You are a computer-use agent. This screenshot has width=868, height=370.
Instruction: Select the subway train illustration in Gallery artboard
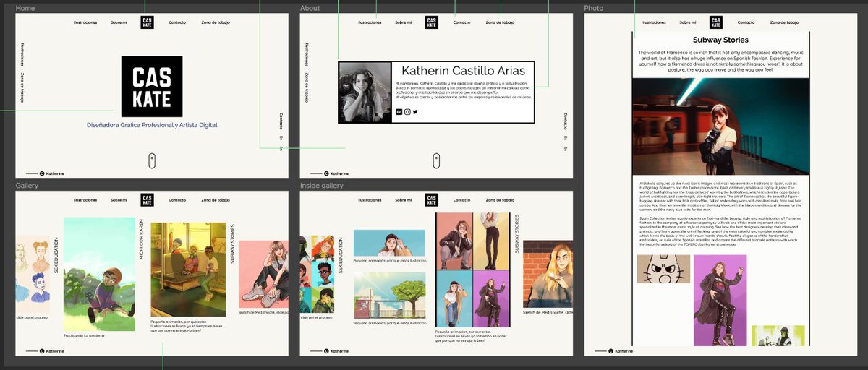click(x=188, y=269)
